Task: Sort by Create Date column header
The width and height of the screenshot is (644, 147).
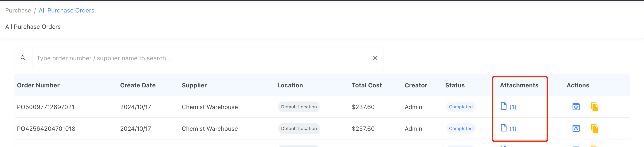Action: pyautogui.click(x=138, y=85)
